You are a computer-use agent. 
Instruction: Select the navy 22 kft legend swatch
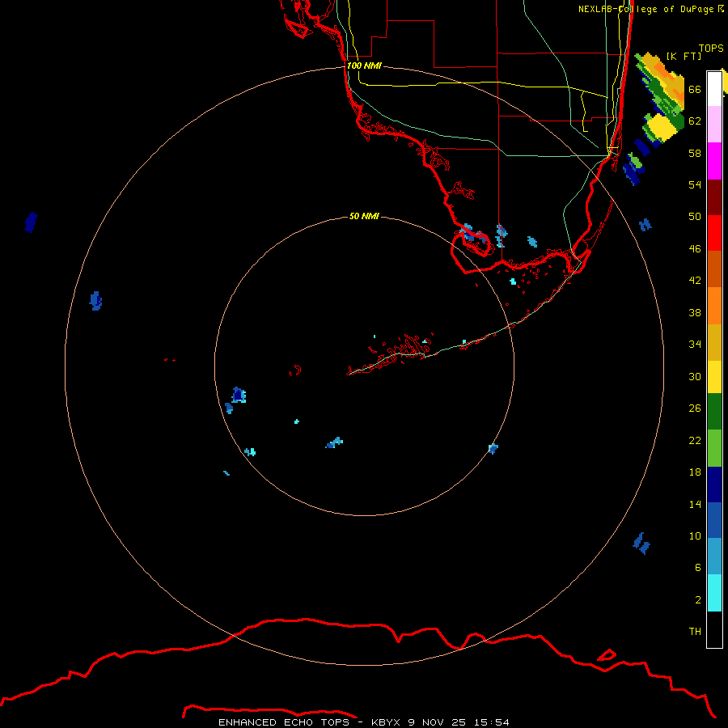[714, 485]
